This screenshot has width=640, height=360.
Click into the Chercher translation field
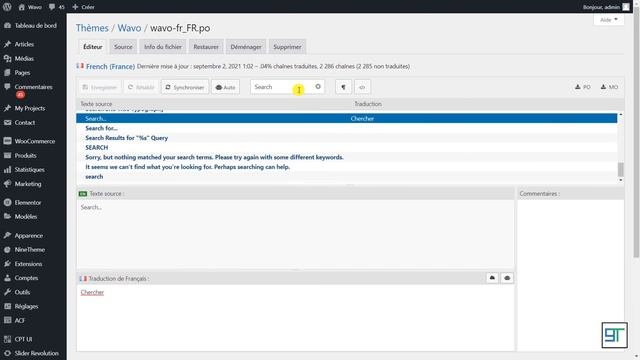295,317
